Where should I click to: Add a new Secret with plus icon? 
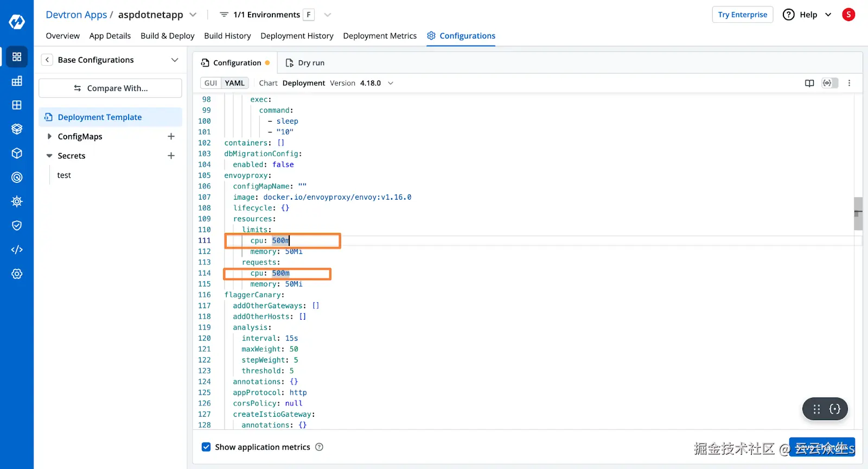click(x=171, y=156)
